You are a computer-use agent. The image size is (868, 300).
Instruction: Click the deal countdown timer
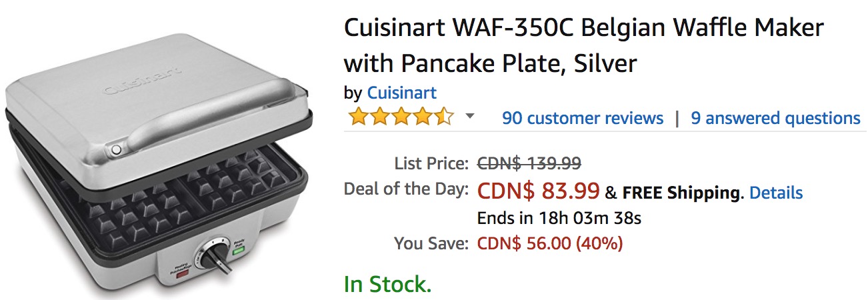(559, 218)
